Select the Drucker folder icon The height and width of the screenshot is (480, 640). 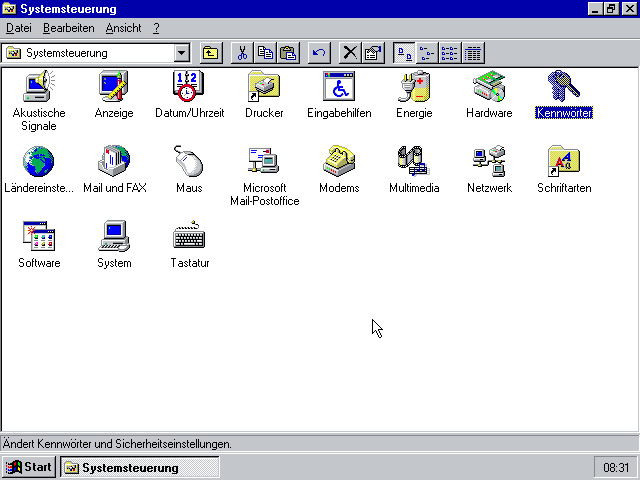coord(264,87)
